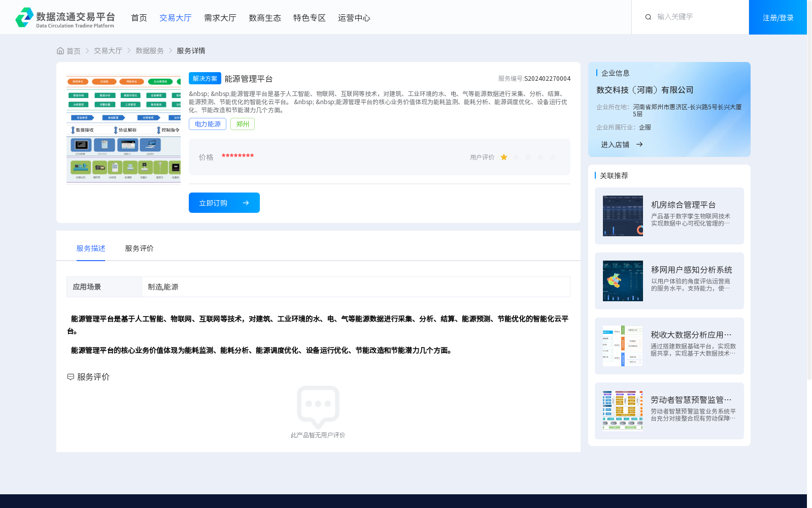The image size is (812, 508).
Task: Open the energy platform product image
Action: (x=123, y=129)
